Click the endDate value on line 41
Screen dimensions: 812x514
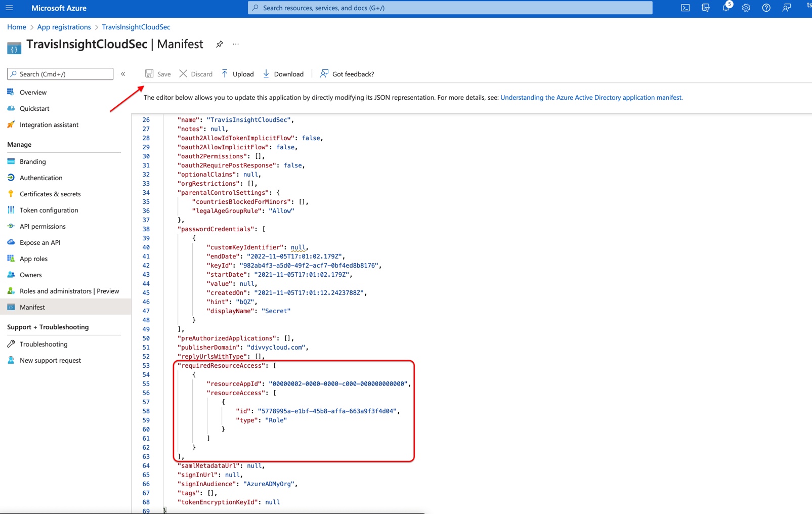click(x=294, y=256)
